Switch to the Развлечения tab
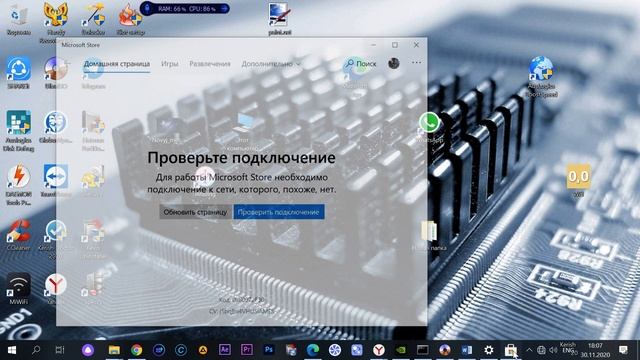The height and width of the screenshot is (360, 640). click(210, 64)
